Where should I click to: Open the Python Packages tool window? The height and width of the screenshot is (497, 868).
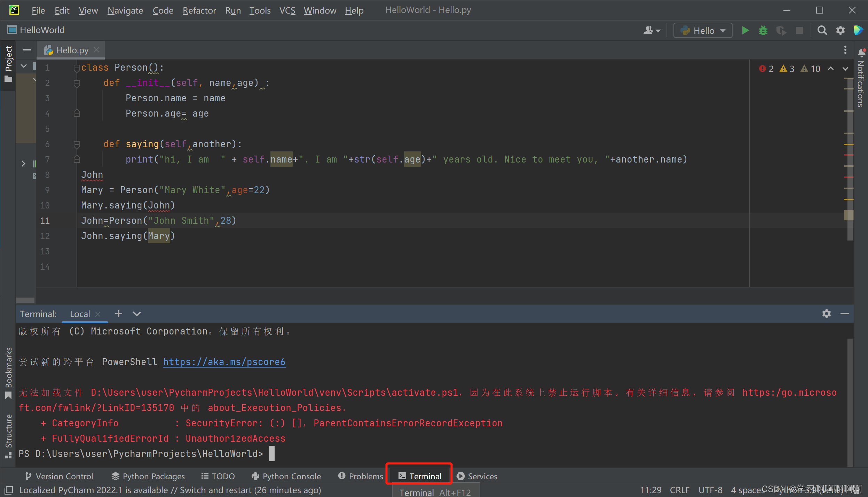148,476
